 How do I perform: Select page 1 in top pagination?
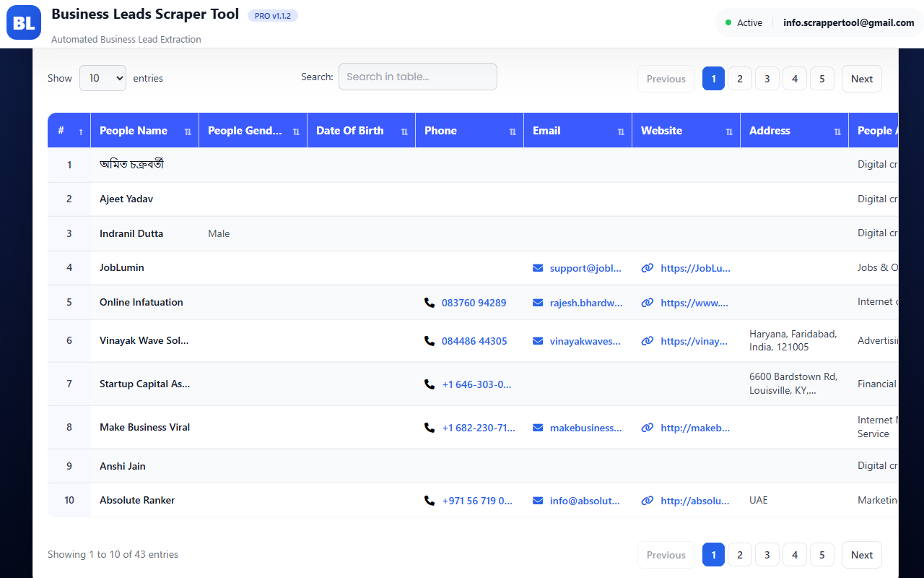713,79
